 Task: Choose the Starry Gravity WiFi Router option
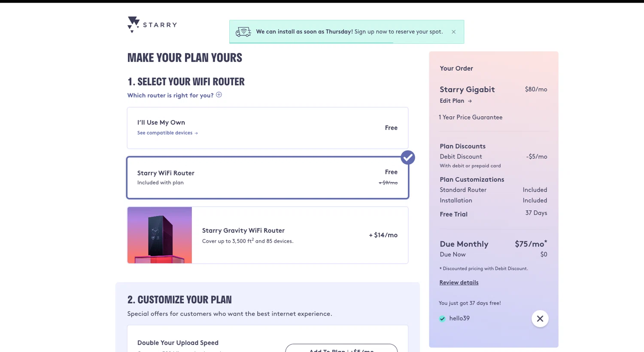click(x=267, y=235)
